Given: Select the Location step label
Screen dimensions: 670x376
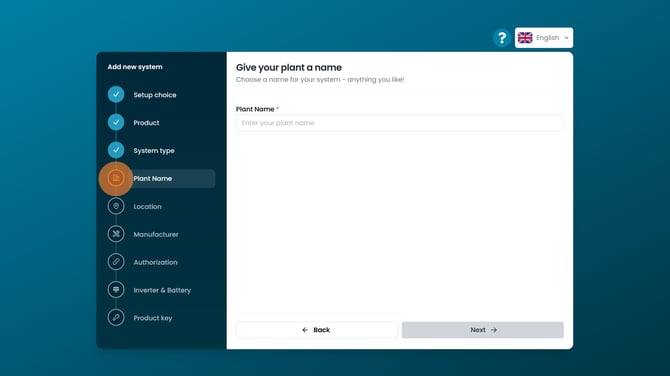Looking at the screenshot, I should click(147, 206).
